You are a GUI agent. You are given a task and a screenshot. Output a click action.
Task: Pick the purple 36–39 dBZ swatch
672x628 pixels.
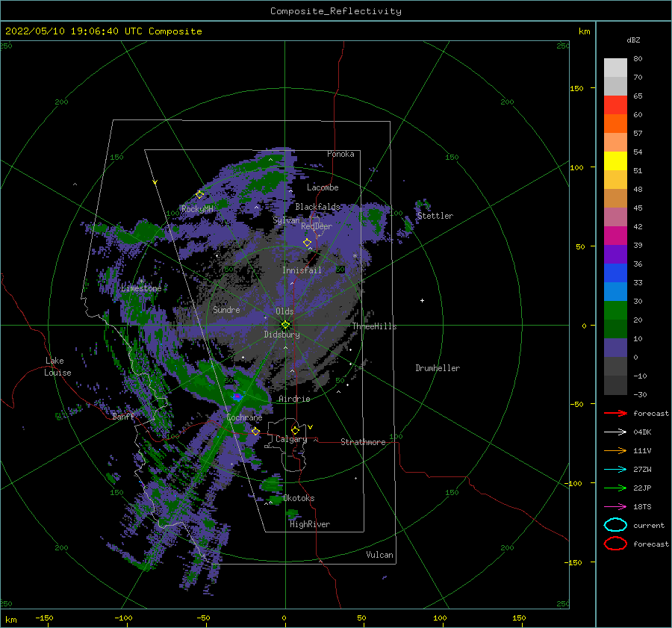click(x=615, y=255)
